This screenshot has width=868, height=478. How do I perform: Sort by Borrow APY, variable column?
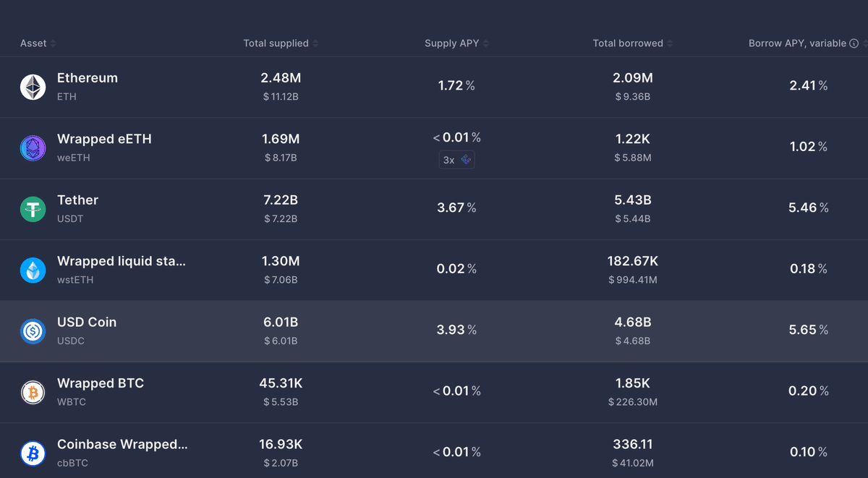[x=797, y=43]
